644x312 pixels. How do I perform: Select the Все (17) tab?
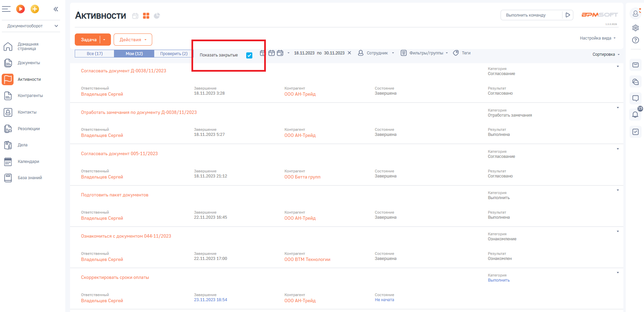coord(95,53)
